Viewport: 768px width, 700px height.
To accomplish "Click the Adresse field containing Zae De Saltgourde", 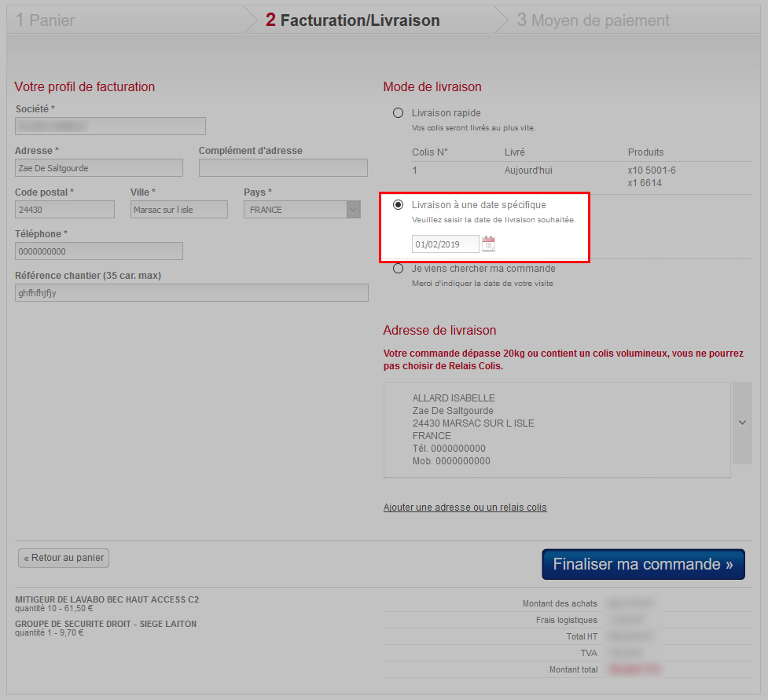I will (x=99, y=168).
